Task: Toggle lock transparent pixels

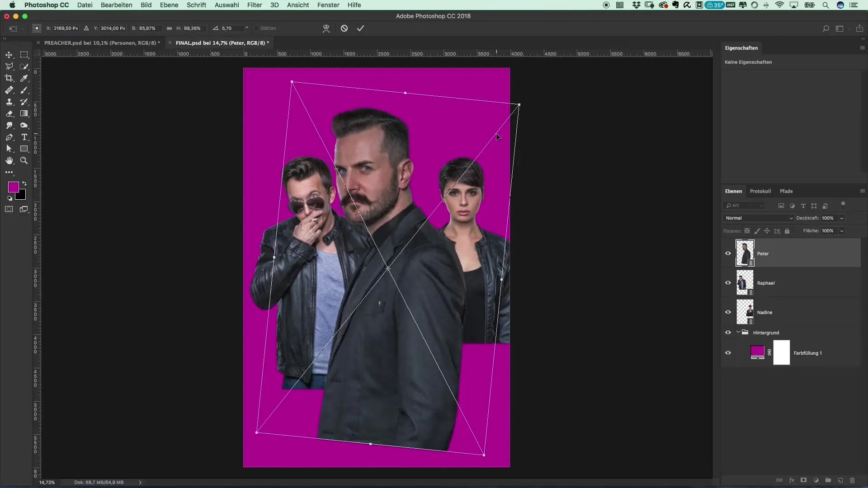Action: pos(747,231)
